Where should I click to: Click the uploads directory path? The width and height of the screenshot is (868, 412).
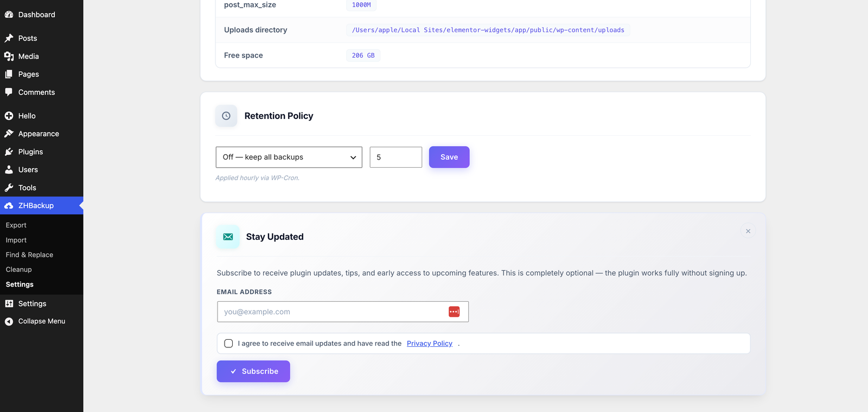pyautogui.click(x=488, y=30)
